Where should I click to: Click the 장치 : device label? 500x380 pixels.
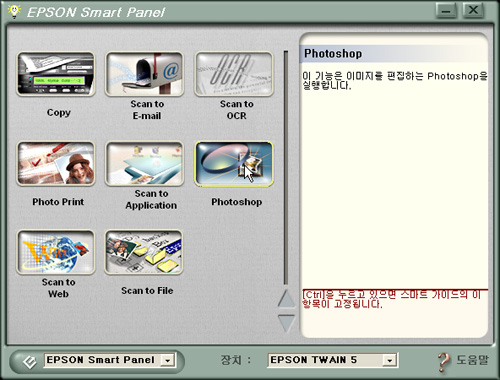pyautogui.click(x=235, y=360)
